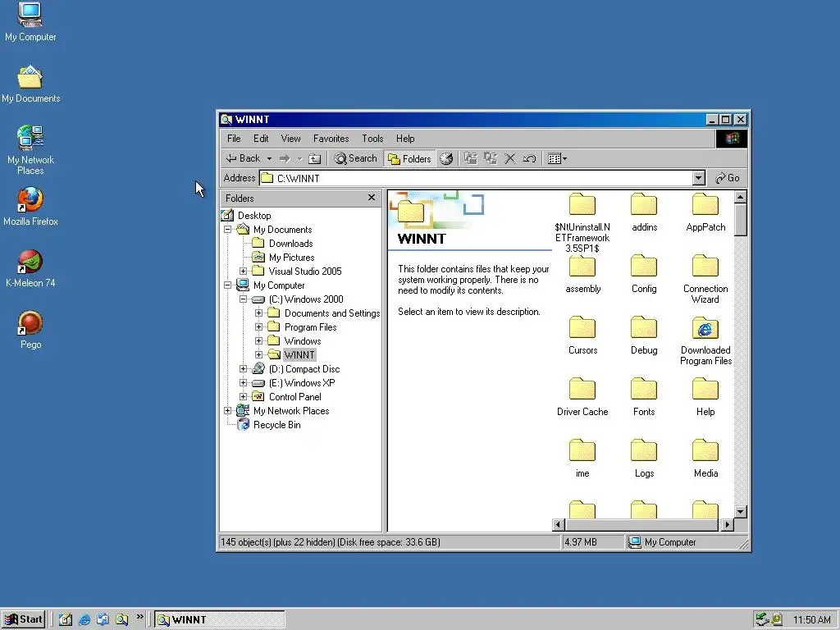The height and width of the screenshot is (630, 840).
Task: Collapse the My Computer tree node
Action: [228, 285]
